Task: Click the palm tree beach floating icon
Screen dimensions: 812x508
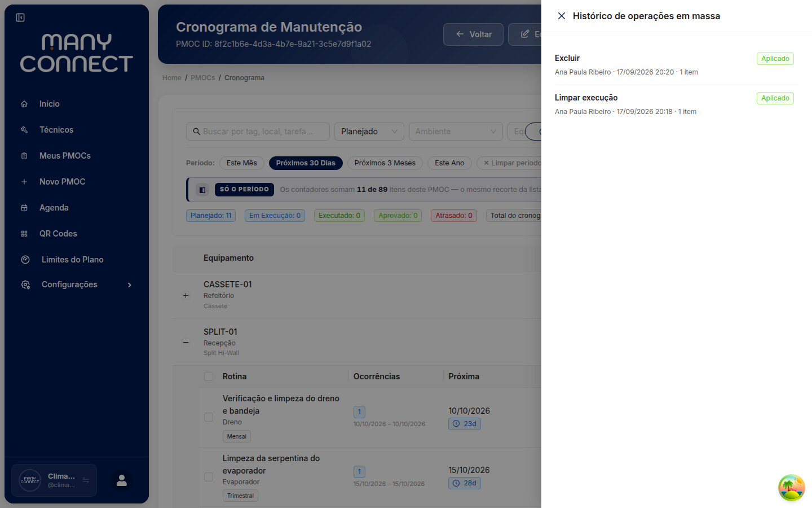Action: coord(792,488)
